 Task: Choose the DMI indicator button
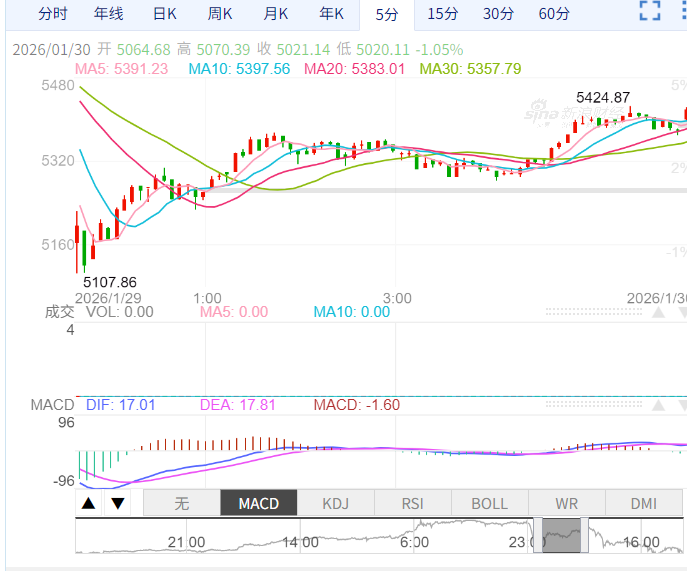click(x=643, y=503)
